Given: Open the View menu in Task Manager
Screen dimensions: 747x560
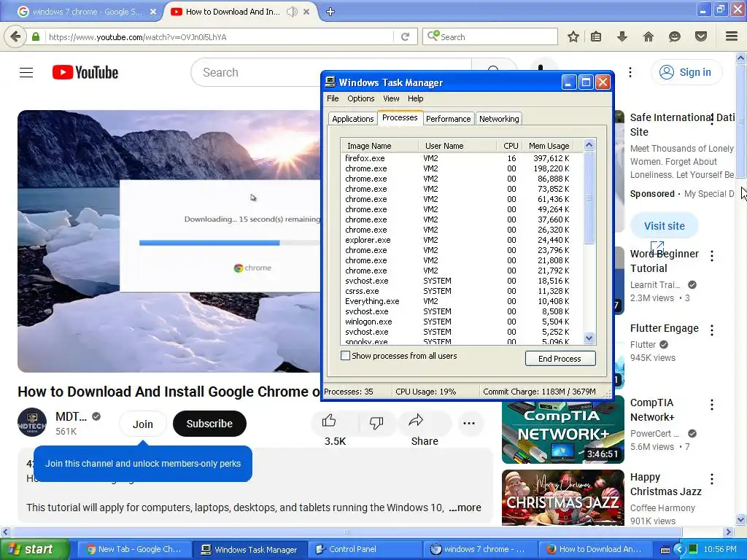Looking at the screenshot, I should point(391,98).
